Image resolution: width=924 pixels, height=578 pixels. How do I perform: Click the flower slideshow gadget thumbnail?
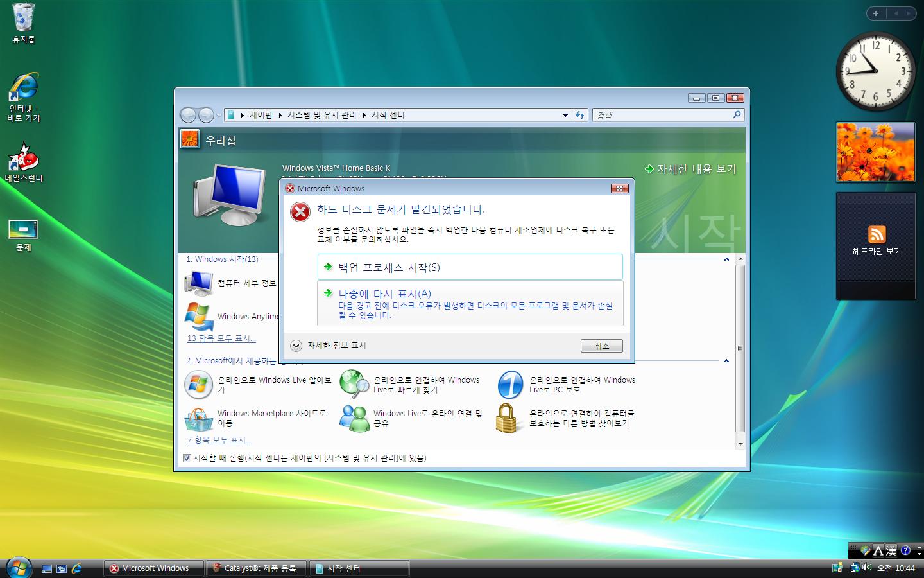[876, 152]
